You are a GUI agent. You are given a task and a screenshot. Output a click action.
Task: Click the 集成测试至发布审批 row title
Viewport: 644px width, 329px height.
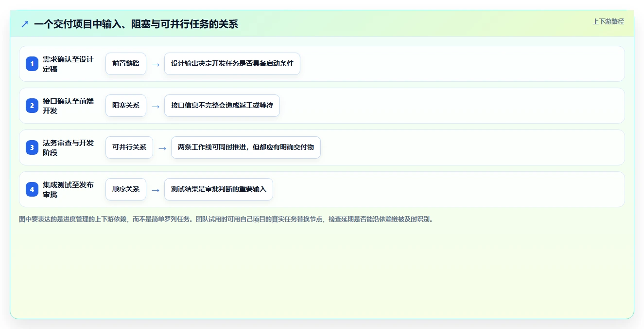[x=68, y=189]
